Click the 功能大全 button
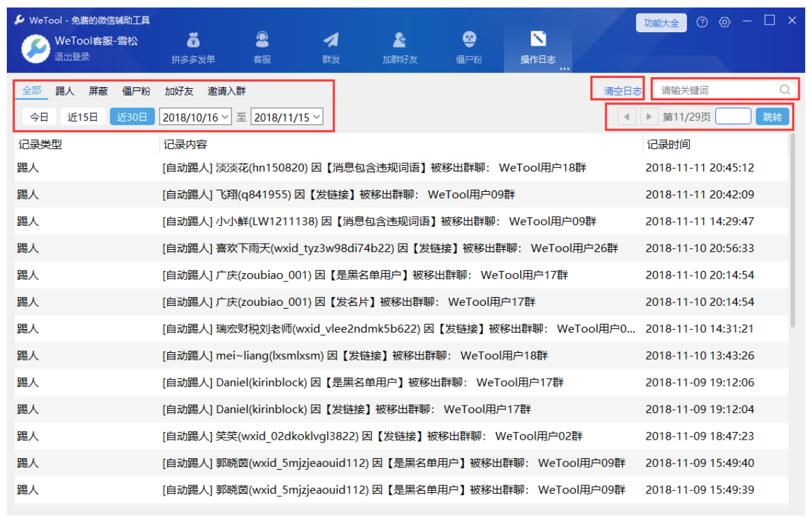 click(661, 23)
